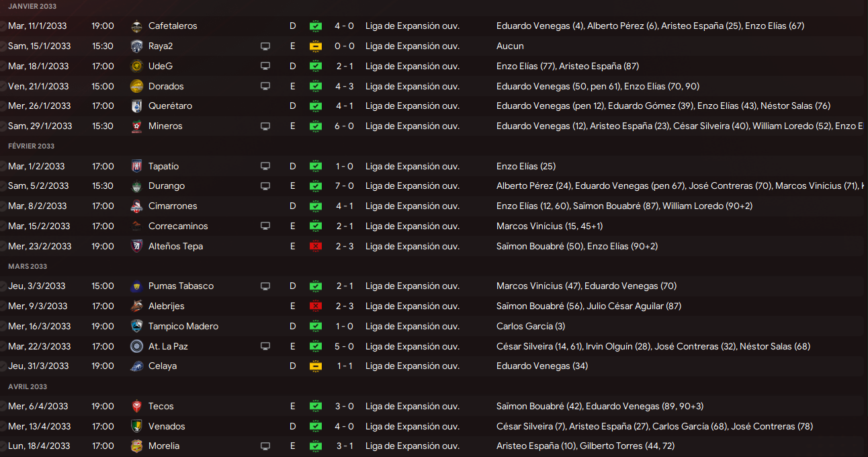Click the Cafetaleros club badge
The height and width of the screenshot is (457, 868).
pos(136,26)
